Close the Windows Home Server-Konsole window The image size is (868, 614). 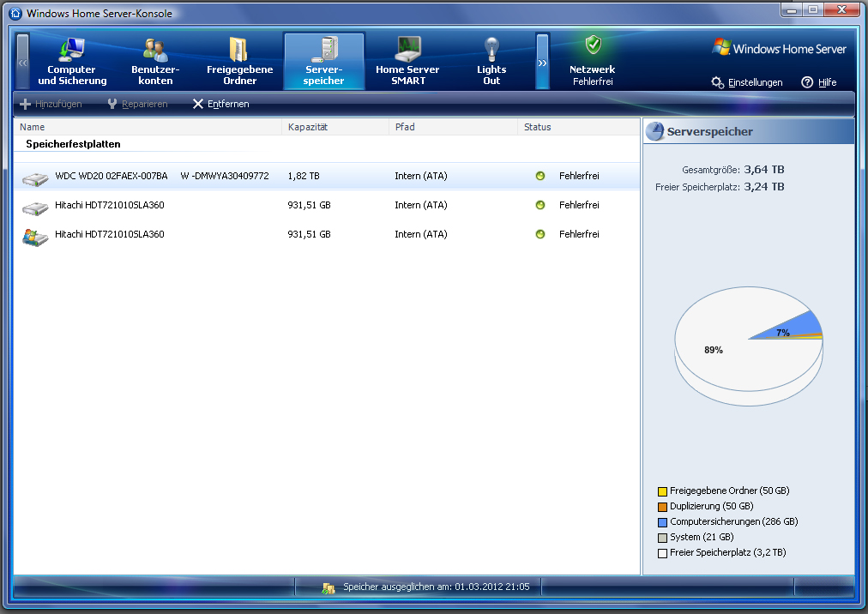point(842,10)
